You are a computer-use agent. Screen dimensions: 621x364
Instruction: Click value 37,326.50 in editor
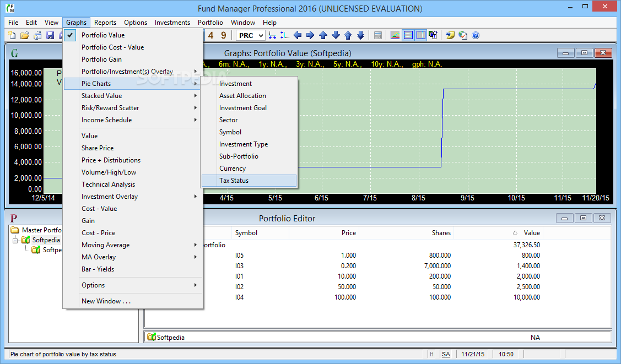[527, 245]
